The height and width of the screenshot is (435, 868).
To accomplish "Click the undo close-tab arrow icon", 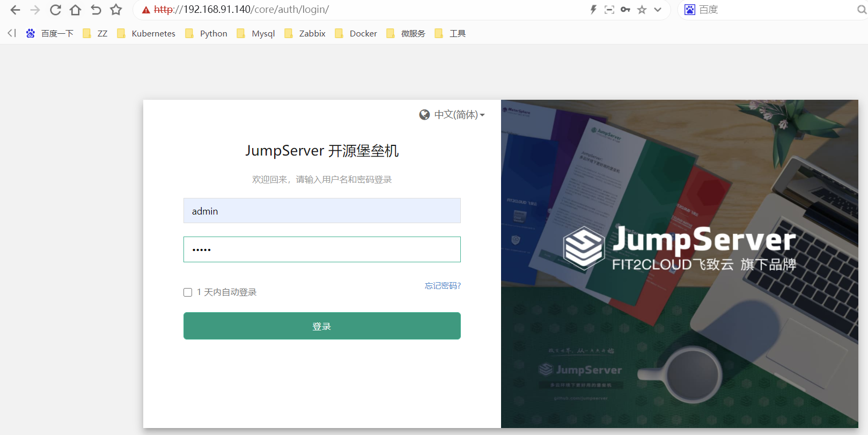I will pyautogui.click(x=96, y=10).
